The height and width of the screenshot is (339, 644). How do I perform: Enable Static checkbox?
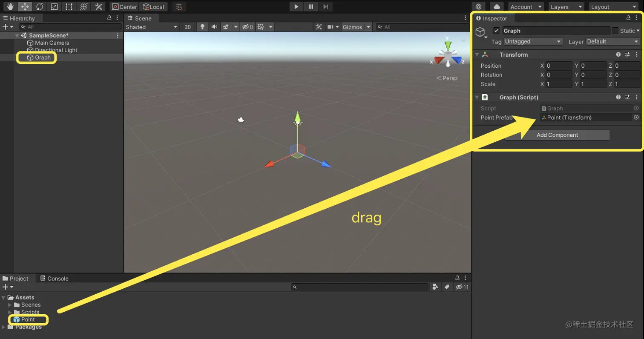click(615, 31)
